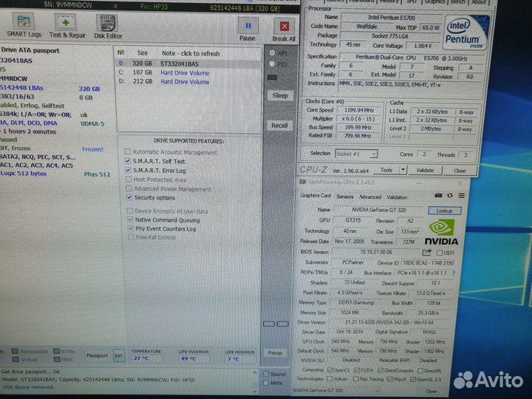Screen dimensions: 532x399
Task: Click the EXT button beside Passport
Action: pyautogui.click(x=119, y=355)
